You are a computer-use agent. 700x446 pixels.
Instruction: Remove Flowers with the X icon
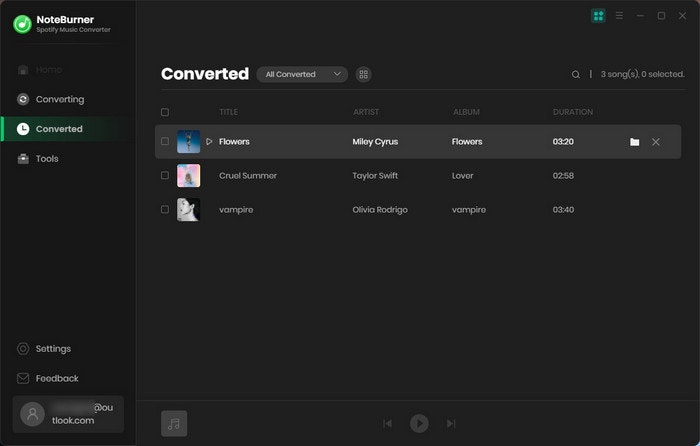tap(655, 142)
